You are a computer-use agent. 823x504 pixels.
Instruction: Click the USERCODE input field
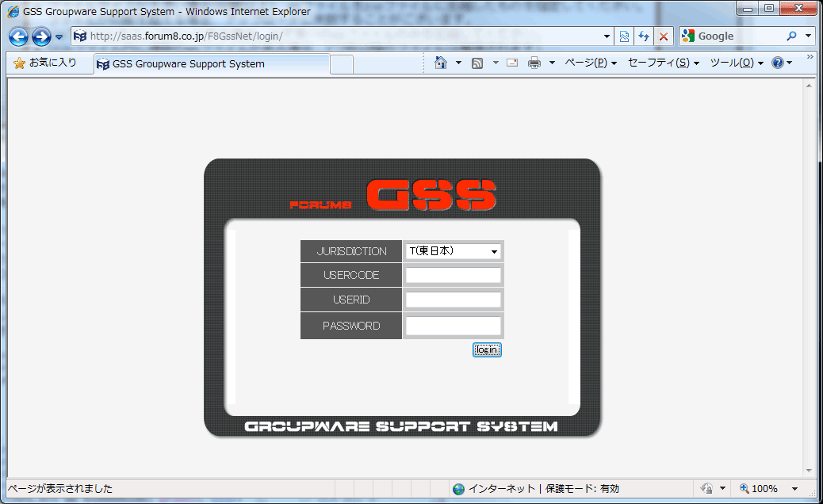pos(453,275)
